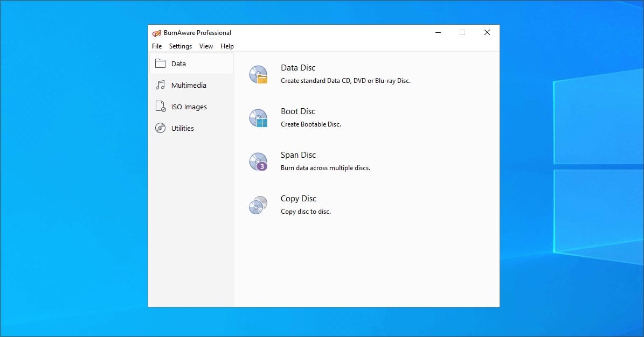Click the BurnAware logo icon in title bar

(156, 33)
